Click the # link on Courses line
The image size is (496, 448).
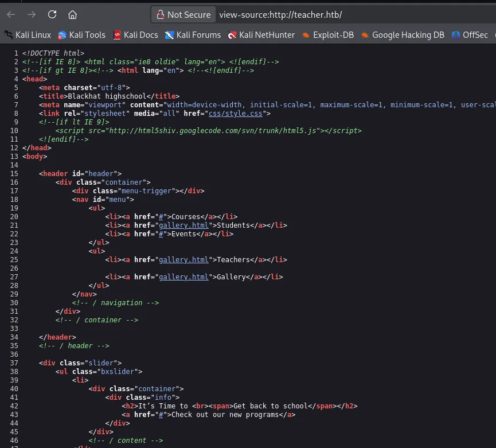click(x=161, y=217)
